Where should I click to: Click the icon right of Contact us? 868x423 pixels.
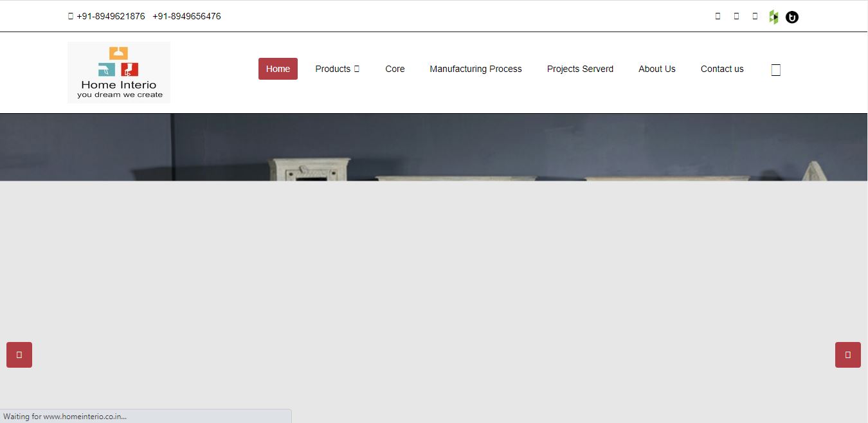(x=775, y=69)
